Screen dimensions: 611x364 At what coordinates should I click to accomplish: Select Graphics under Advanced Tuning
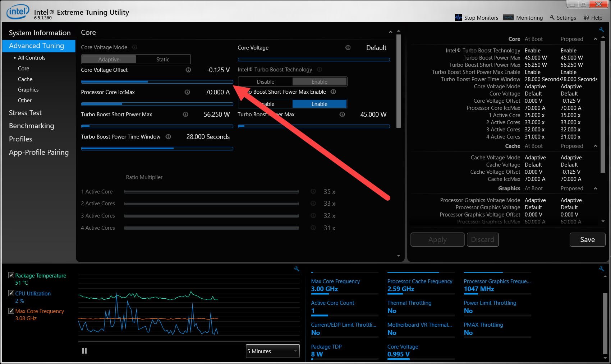point(28,89)
